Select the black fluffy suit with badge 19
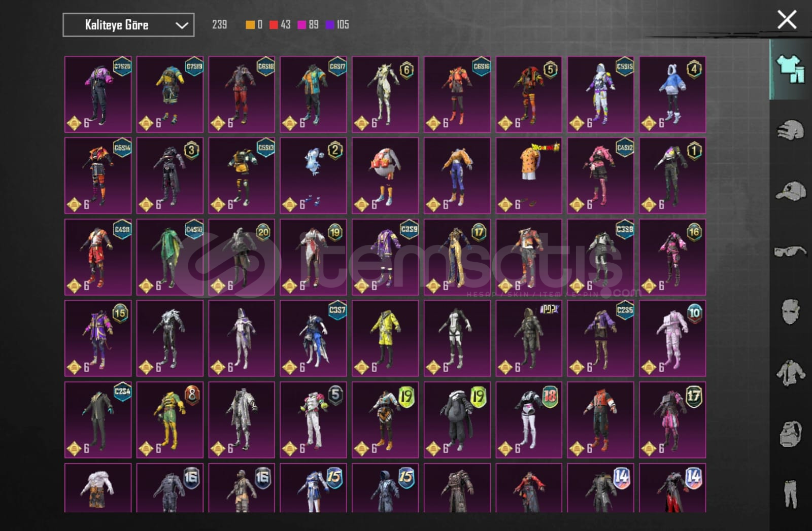The height and width of the screenshot is (531, 812). pos(457,420)
